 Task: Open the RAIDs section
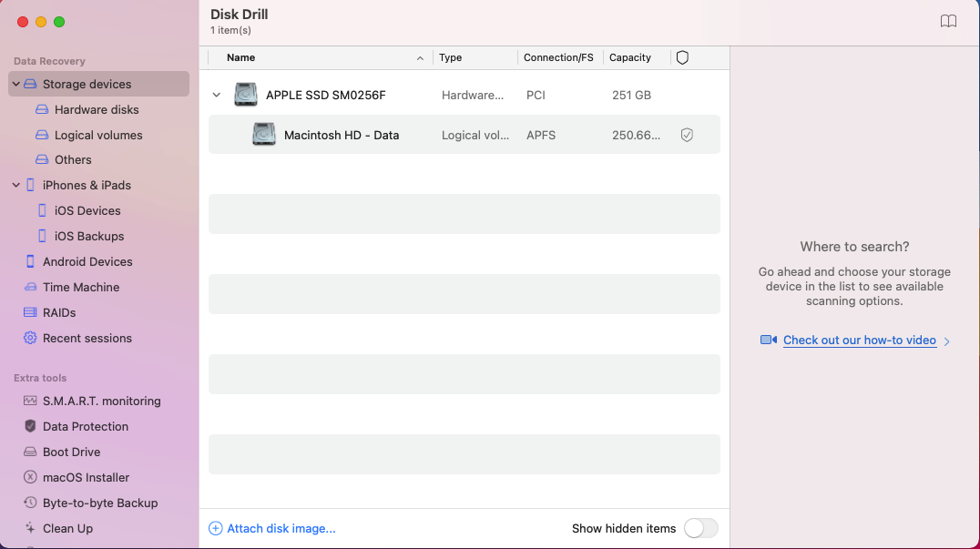tap(59, 312)
